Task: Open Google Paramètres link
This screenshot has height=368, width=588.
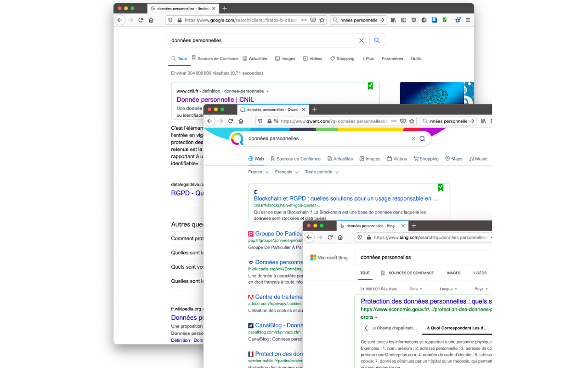Action: point(392,58)
